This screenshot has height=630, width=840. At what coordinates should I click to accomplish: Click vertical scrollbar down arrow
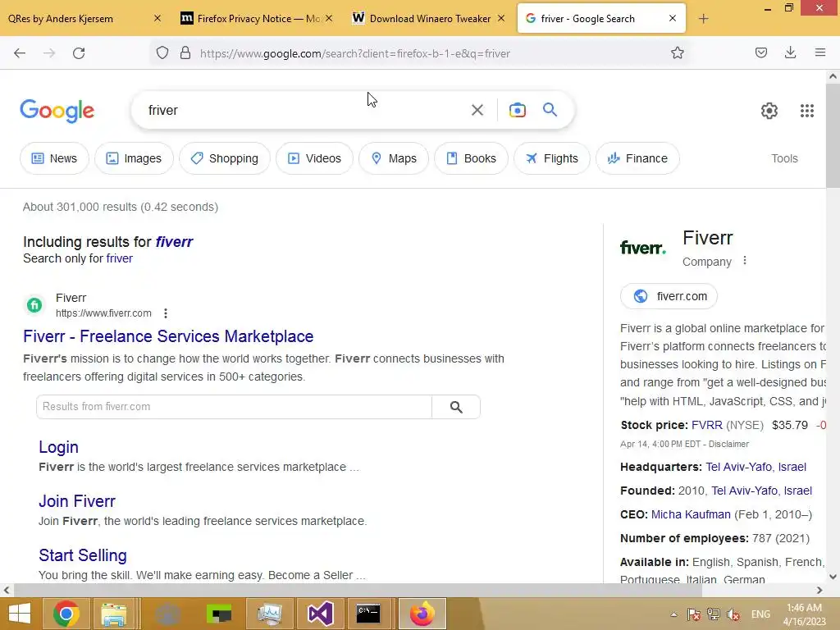coord(833,577)
